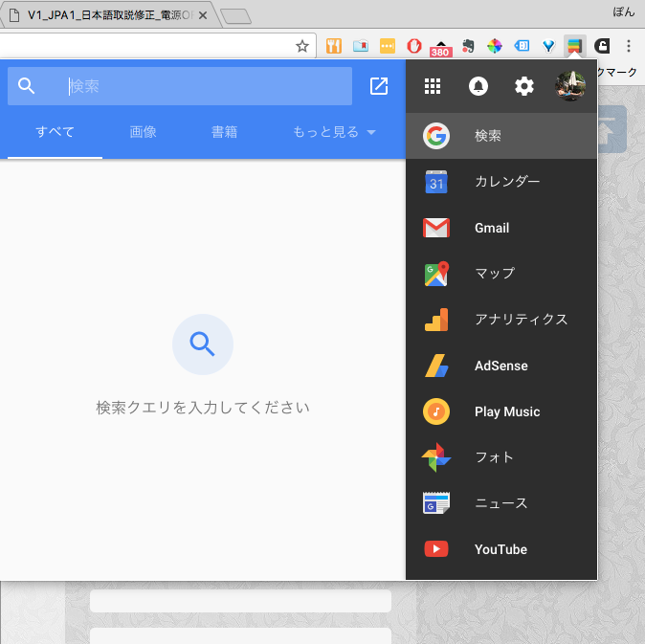645x644 pixels.
Task: Click the colored stripes extension icon
Action: [574, 46]
